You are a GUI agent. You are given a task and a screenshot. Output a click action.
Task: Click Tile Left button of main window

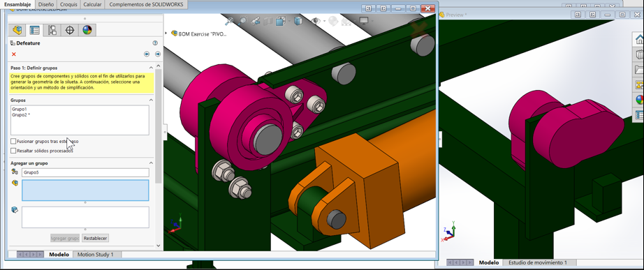[368, 8]
